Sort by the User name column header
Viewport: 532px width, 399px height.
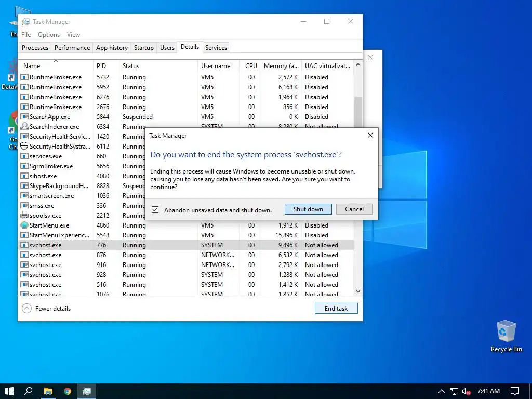[219, 66]
